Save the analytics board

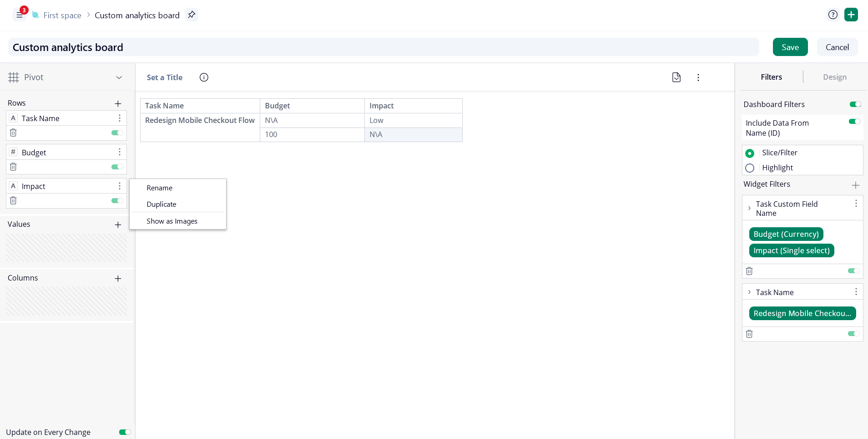click(790, 47)
